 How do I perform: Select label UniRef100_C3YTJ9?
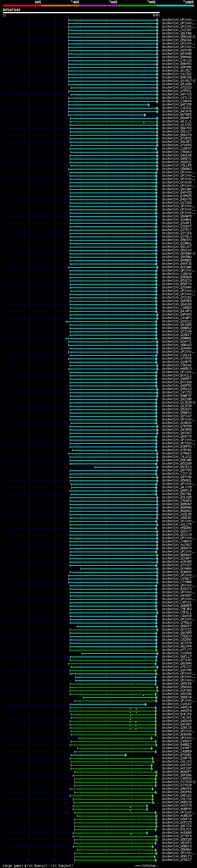[177, 474]
